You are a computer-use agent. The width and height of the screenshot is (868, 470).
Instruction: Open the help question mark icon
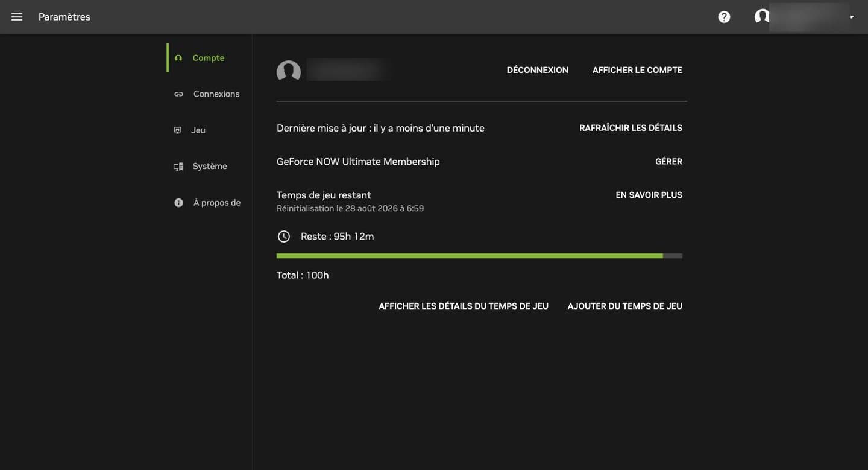click(x=724, y=17)
